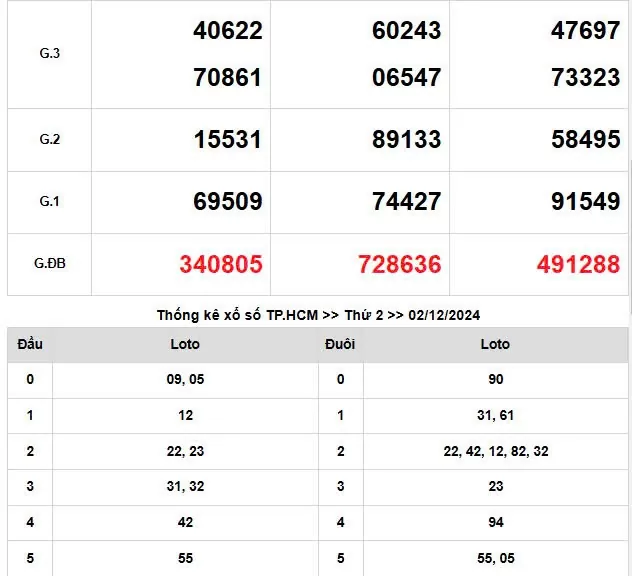Click the G.3 number 40622
The image size is (632, 576).
228,31
